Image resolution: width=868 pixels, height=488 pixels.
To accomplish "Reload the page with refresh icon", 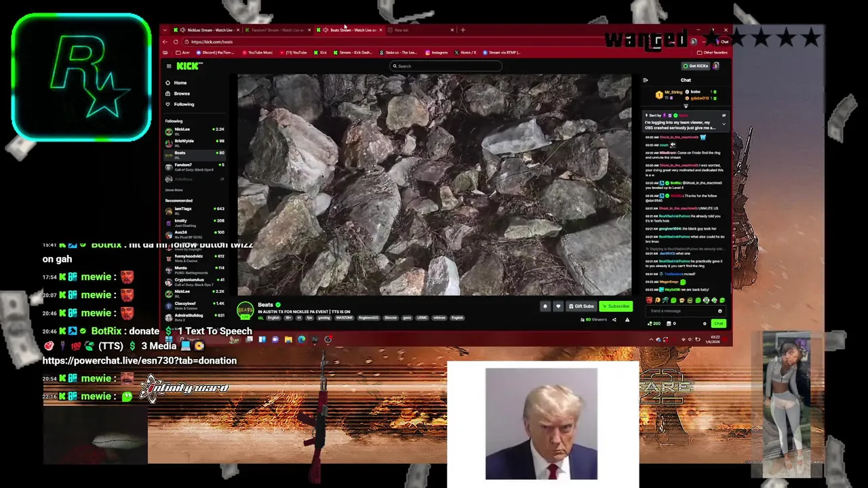I will (x=176, y=42).
